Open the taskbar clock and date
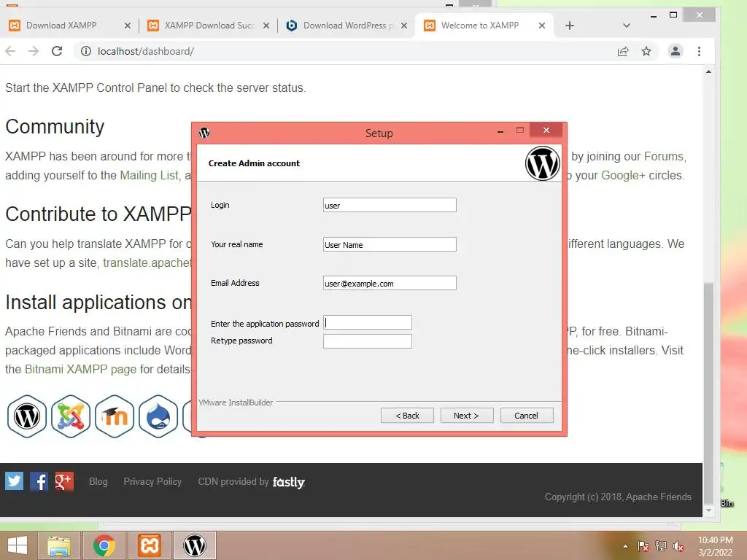 click(716, 546)
